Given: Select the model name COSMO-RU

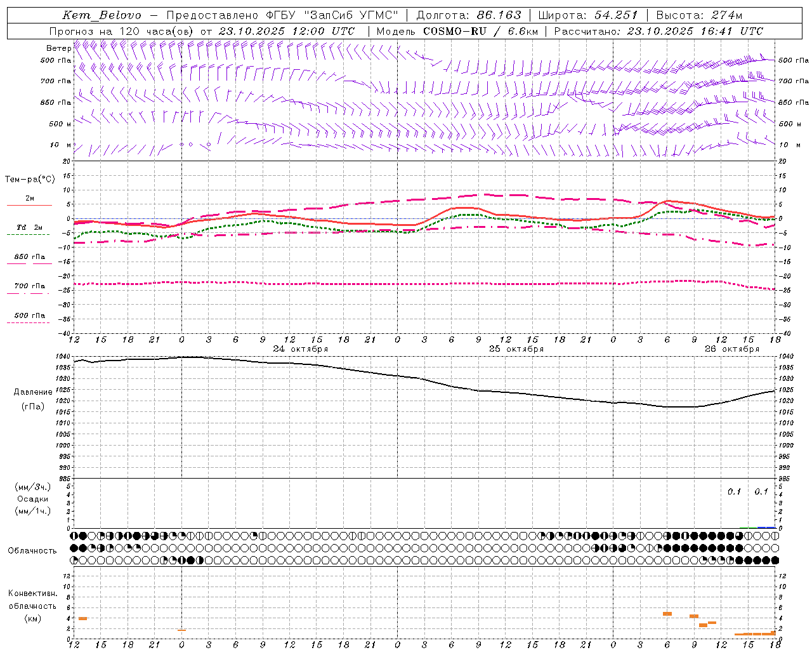Looking at the screenshot, I should pyautogui.click(x=455, y=31).
